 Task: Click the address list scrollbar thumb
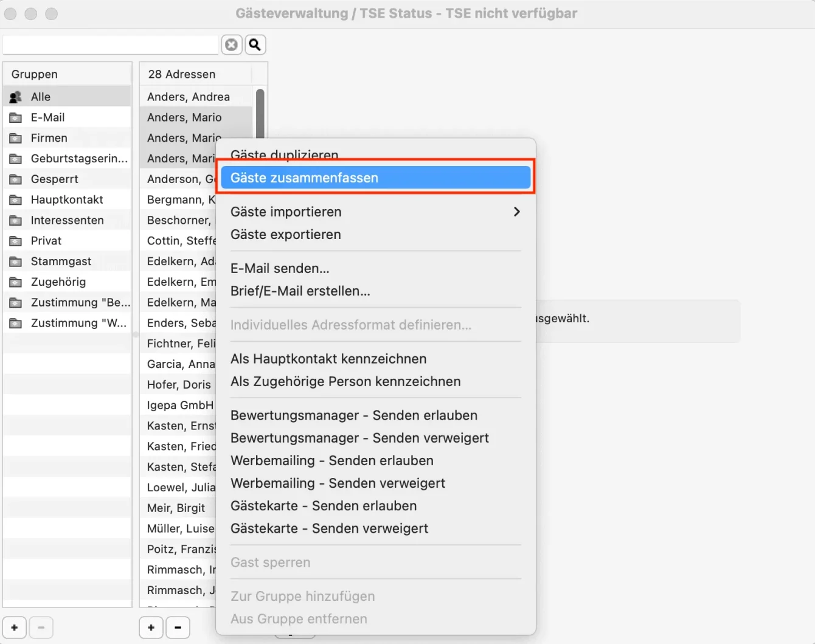pos(260,114)
